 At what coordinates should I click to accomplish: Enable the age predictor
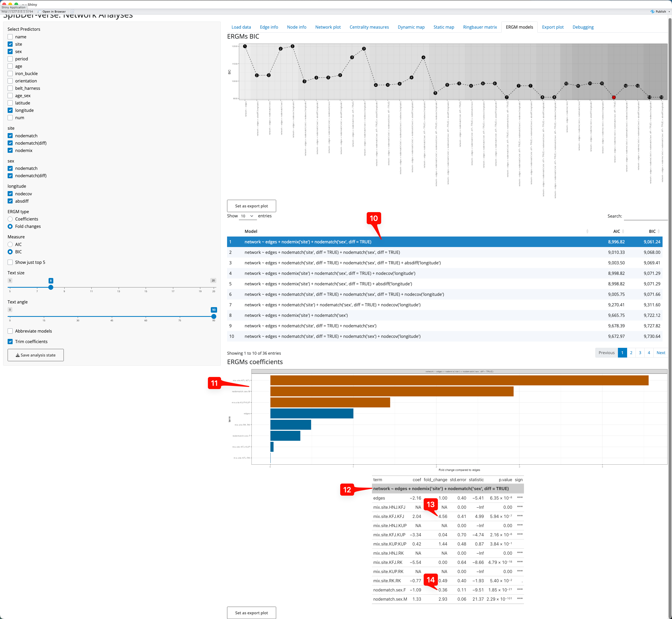pos(10,66)
